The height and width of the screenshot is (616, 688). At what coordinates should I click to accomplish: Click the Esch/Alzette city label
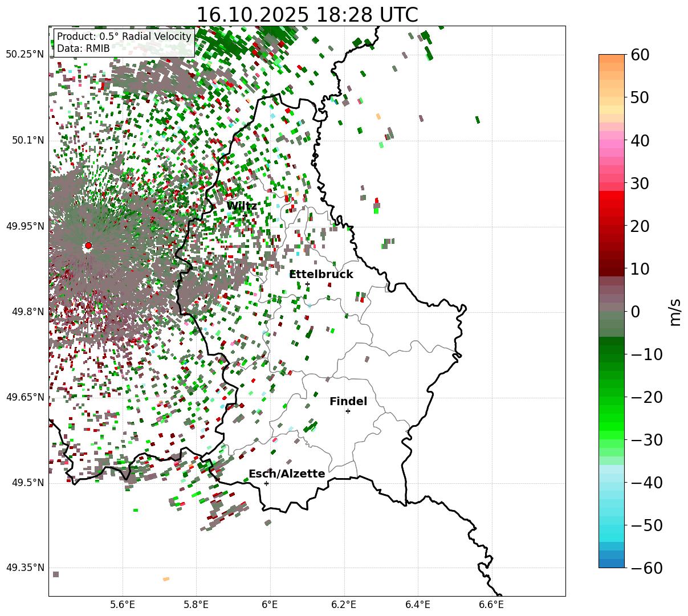[287, 474]
